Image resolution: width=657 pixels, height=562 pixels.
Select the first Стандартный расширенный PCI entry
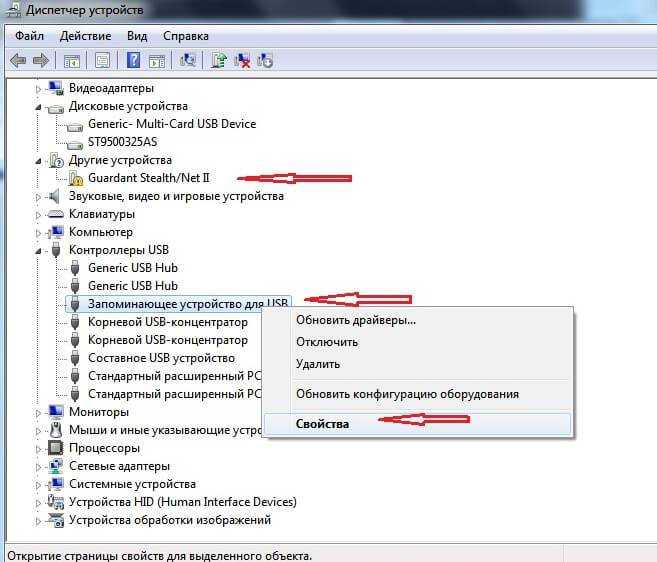(x=175, y=376)
